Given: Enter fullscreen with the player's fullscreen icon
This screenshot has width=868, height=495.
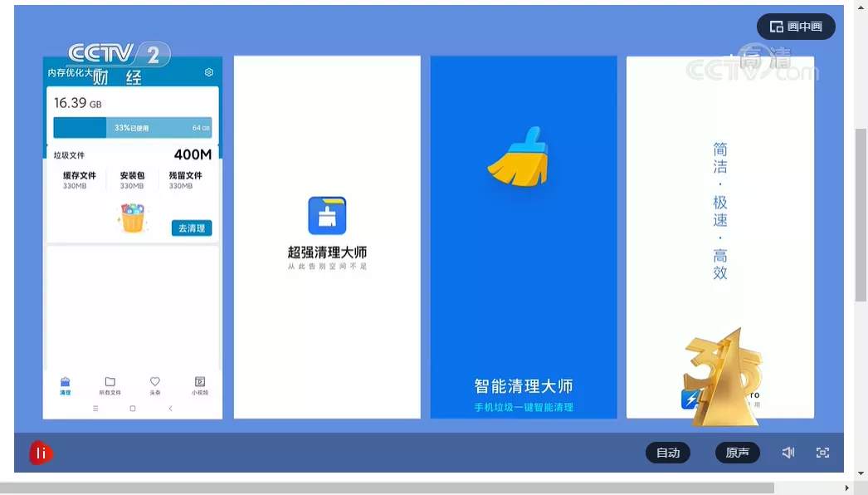Looking at the screenshot, I should click(822, 453).
